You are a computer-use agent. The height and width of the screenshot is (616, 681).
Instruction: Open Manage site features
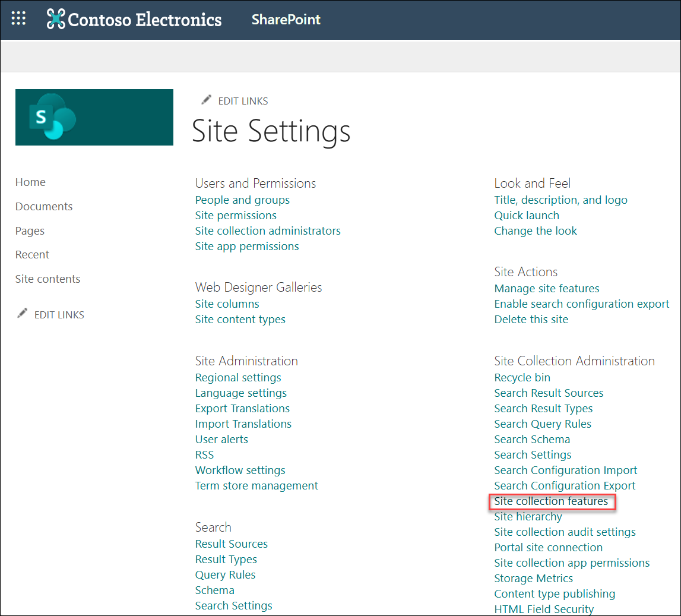pos(546,288)
